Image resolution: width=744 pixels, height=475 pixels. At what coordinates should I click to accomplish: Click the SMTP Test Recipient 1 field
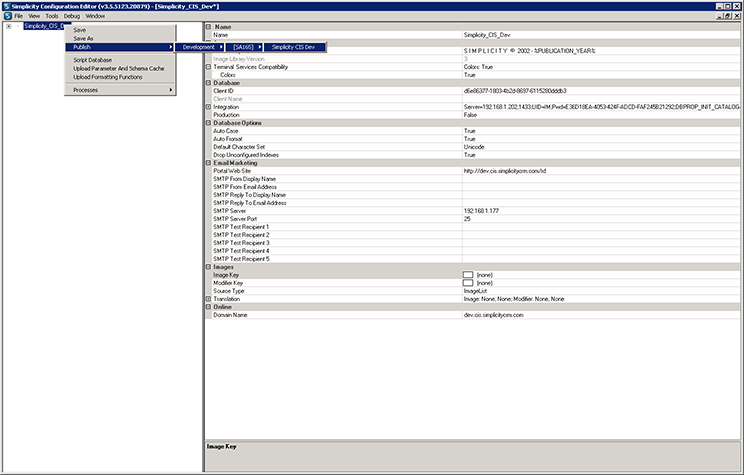point(601,227)
